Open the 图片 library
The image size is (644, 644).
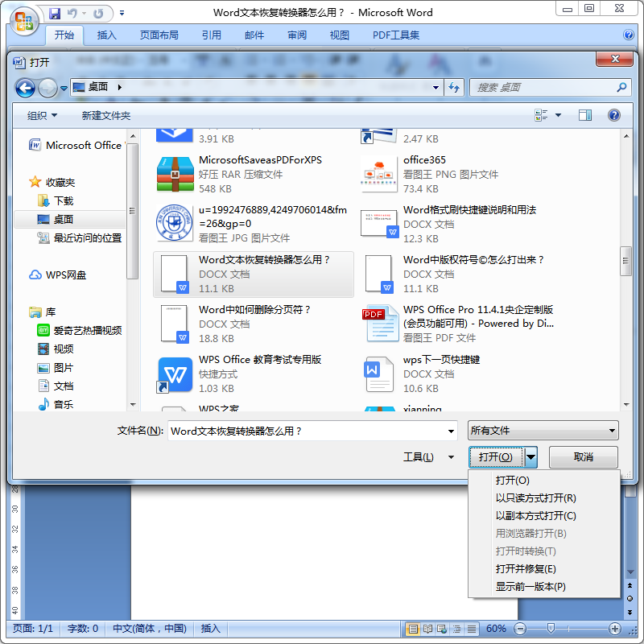pyautogui.click(x=56, y=368)
